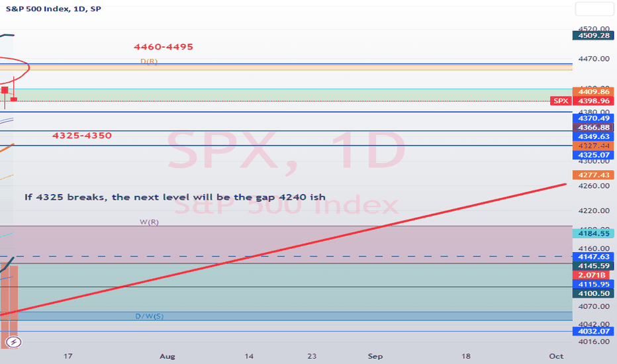This screenshot has height=364, width=617.
Task: Select the red 4460-4495 annotation
Action: tap(164, 47)
